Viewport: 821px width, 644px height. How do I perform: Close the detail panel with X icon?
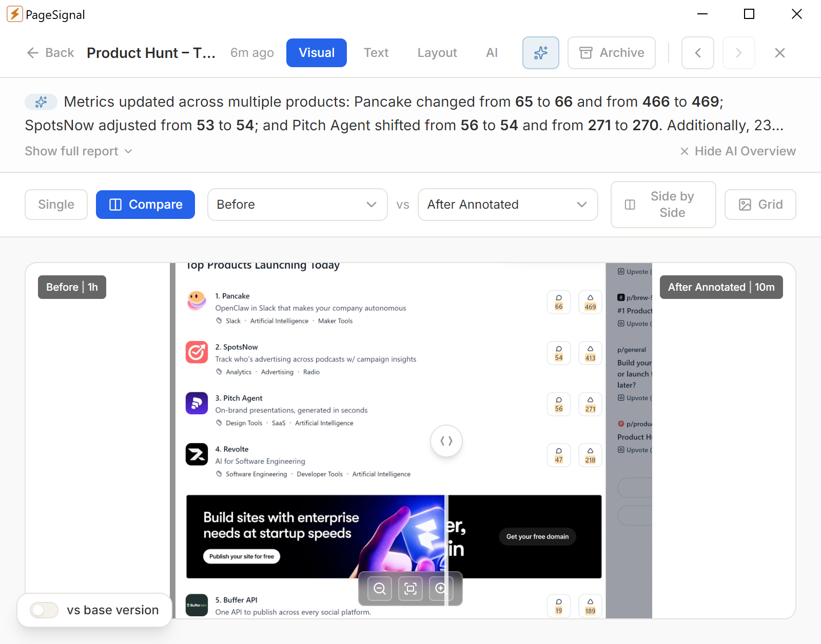click(x=779, y=53)
